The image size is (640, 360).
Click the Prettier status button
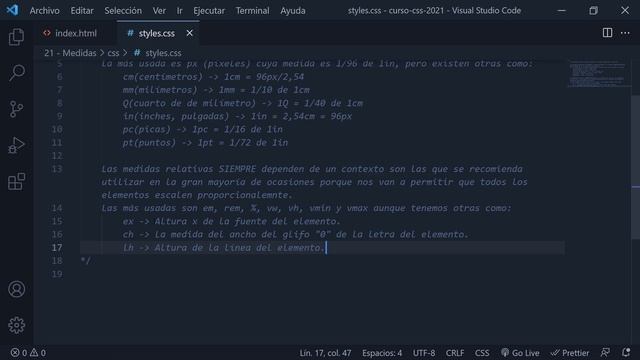coord(570,353)
